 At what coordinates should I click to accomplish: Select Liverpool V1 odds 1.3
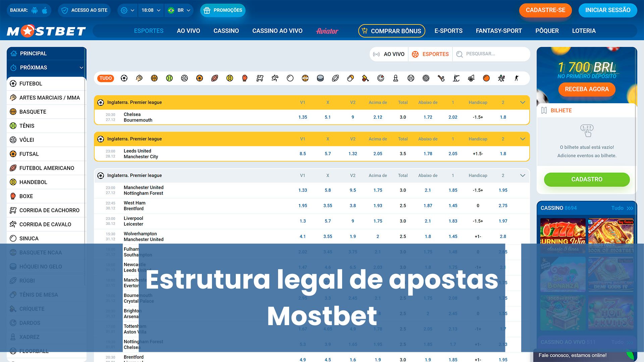[303, 221]
